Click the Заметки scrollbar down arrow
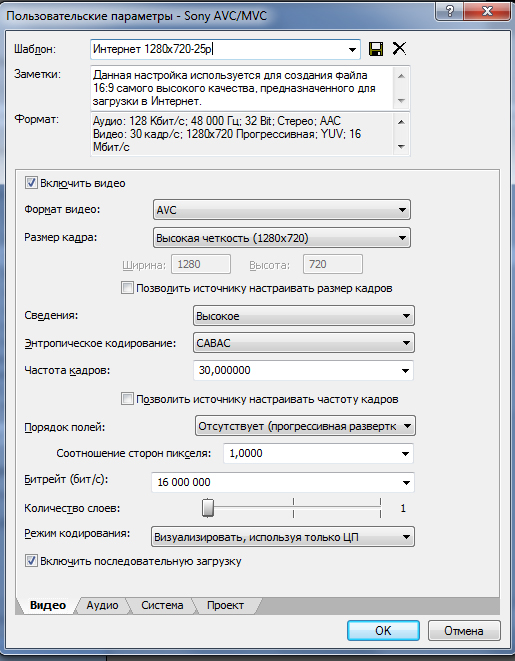This screenshot has height=661, width=515. click(x=401, y=101)
